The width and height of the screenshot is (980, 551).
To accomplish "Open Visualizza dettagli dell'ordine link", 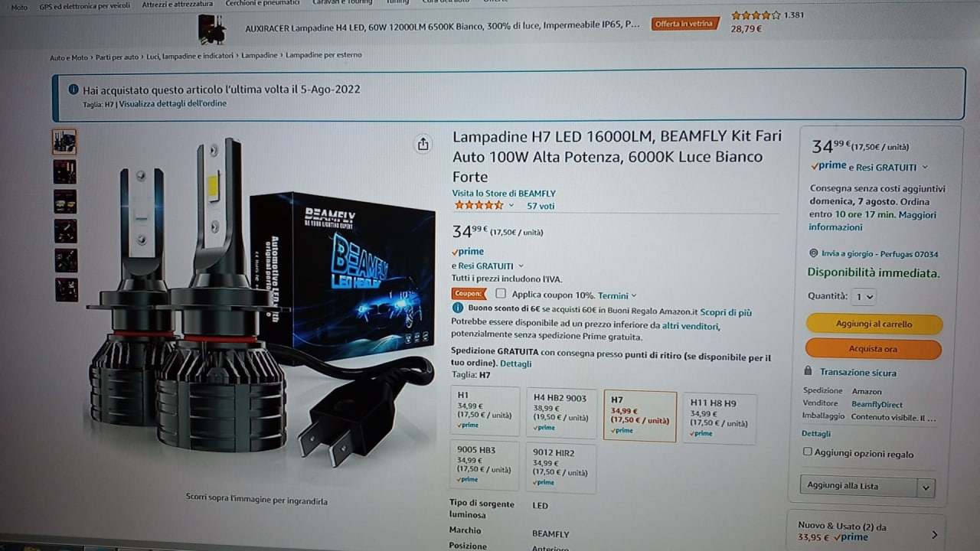I will coord(173,103).
